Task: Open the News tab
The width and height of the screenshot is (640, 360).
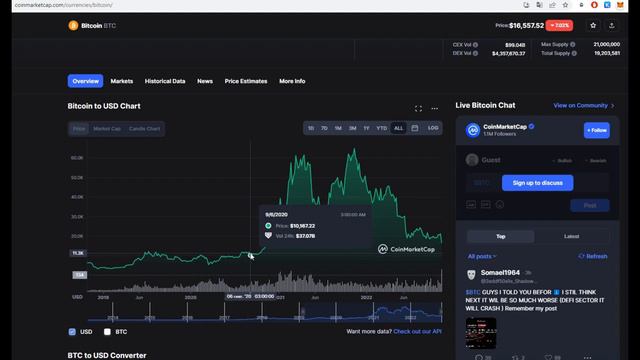Action: pos(205,81)
